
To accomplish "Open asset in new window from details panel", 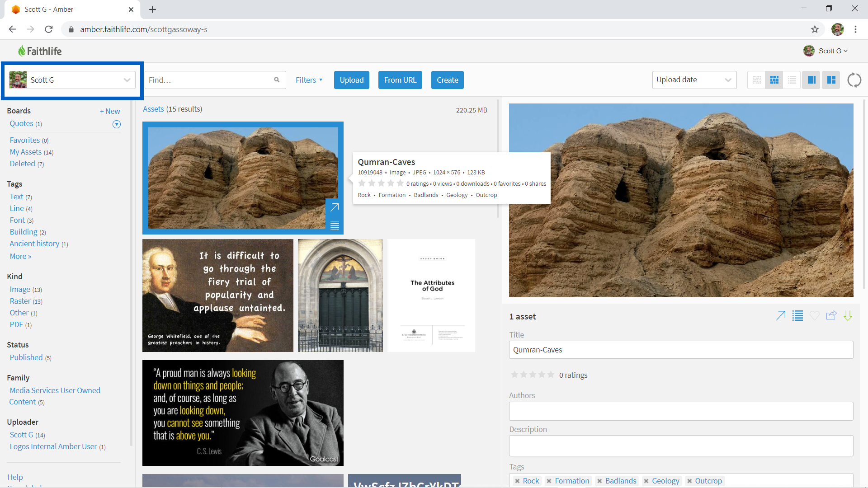I will 781,316.
